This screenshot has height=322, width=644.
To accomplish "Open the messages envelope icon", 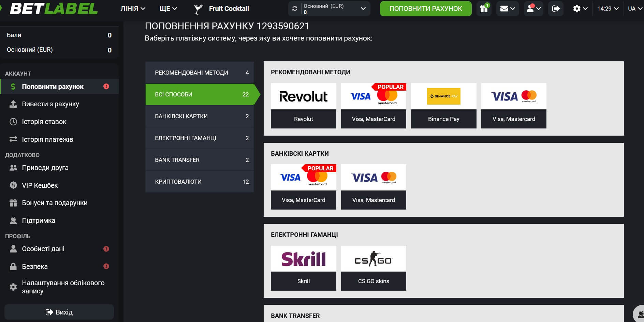I will [504, 9].
